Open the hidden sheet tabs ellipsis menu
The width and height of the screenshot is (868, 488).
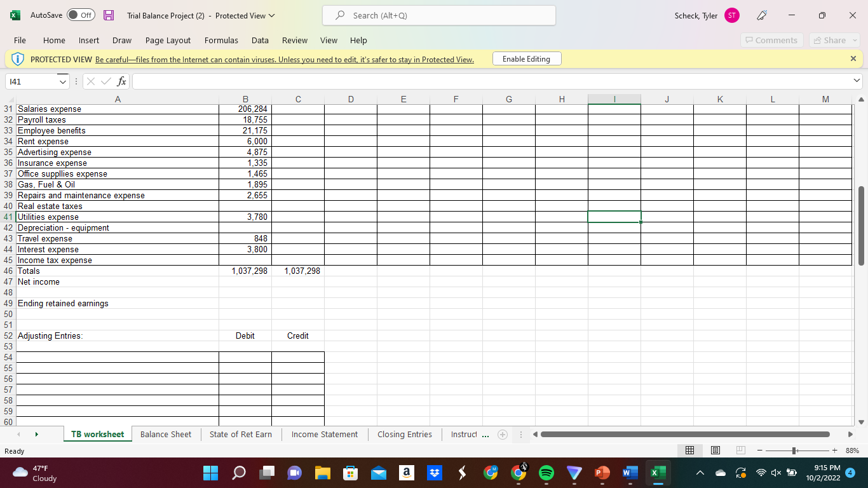coord(485,435)
